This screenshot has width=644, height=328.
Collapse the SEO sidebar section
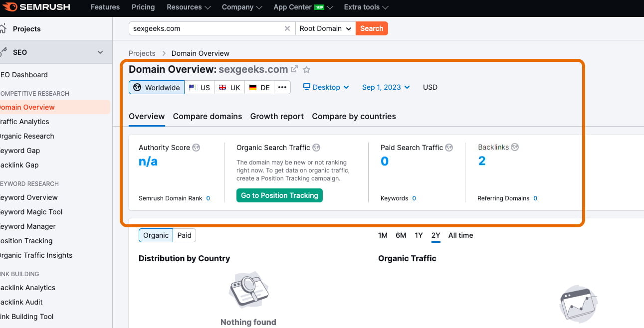pos(100,52)
